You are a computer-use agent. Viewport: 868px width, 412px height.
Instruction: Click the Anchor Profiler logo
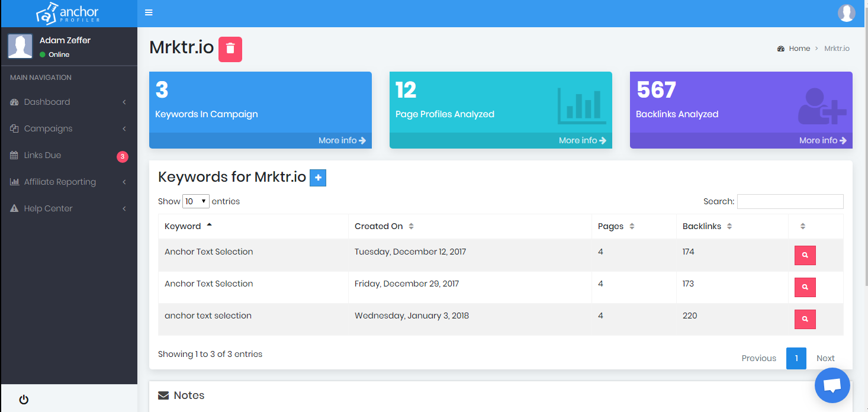68,13
